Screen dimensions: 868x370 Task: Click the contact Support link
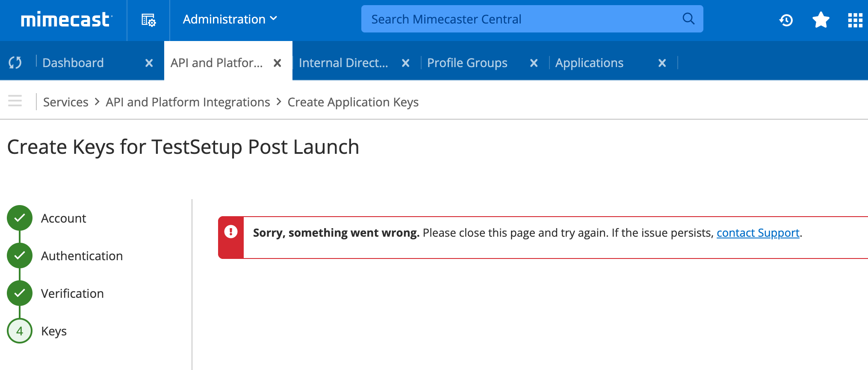(x=758, y=233)
